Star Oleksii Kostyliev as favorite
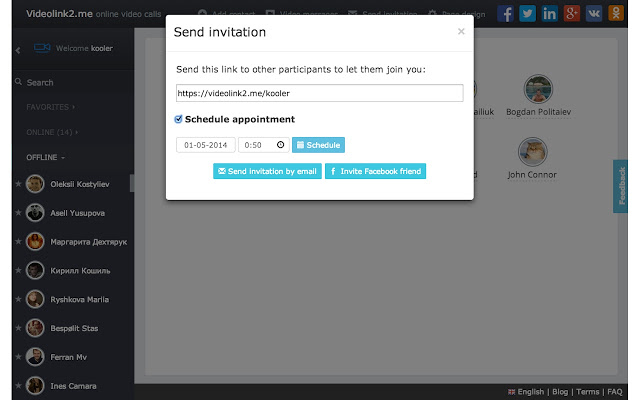This screenshot has width=640, height=400. click(18, 184)
